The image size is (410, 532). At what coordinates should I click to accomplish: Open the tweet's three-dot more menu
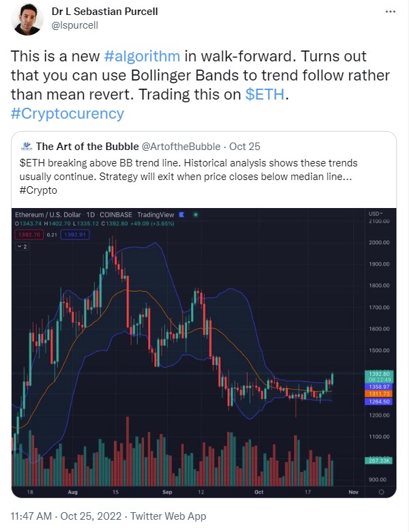(x=390, y=12)
